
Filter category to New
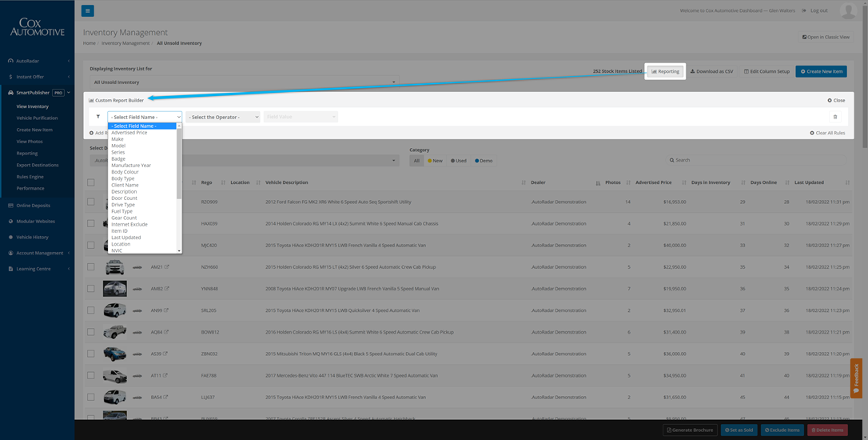435,161
